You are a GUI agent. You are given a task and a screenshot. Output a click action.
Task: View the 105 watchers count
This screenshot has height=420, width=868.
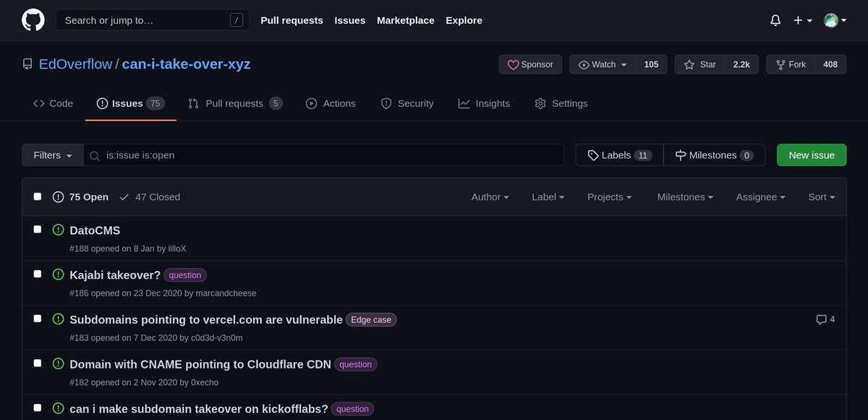tap(651, 64)
